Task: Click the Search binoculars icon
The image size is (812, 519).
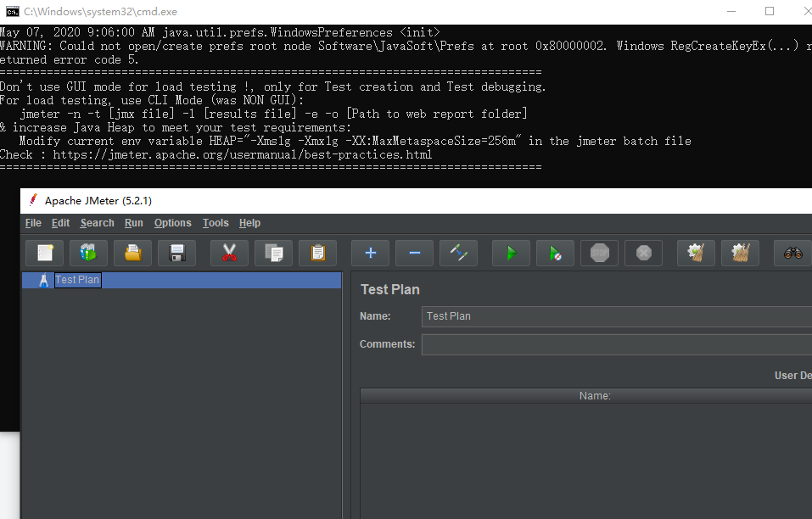Action: coord(792,253)
